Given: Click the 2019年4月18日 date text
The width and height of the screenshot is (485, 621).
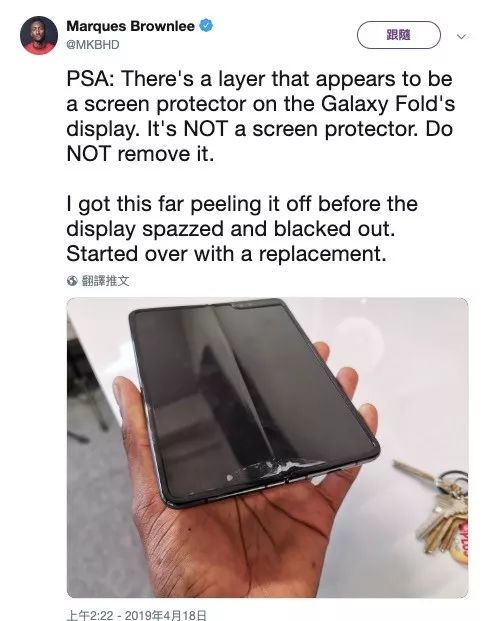Looking at the screenshot, I should point(165,615).
